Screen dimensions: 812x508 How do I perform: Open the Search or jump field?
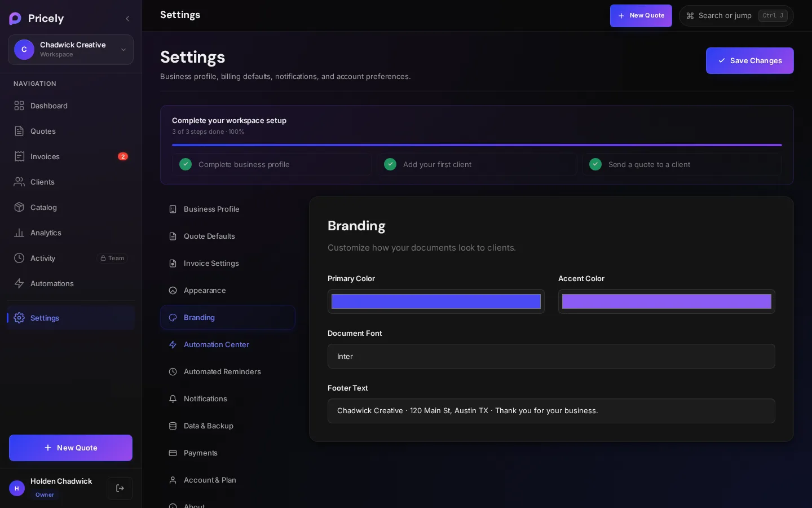click(x=736, y=16)
